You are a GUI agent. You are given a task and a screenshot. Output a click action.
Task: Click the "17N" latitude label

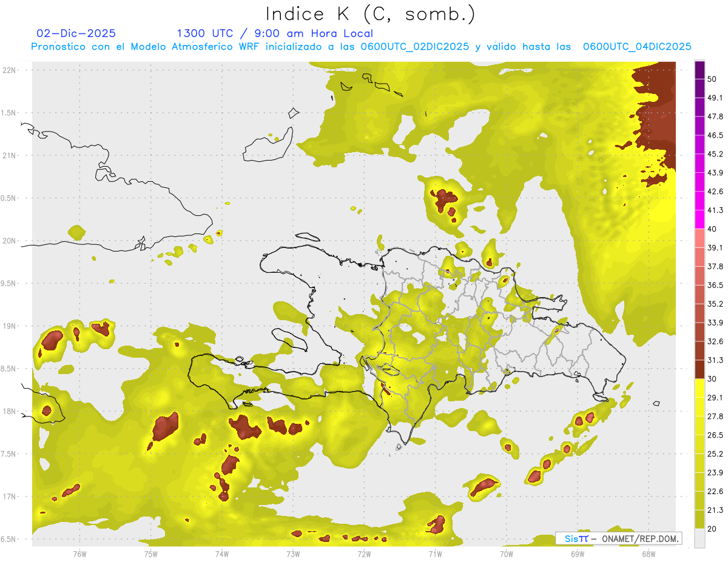click(x=10, y=497)
